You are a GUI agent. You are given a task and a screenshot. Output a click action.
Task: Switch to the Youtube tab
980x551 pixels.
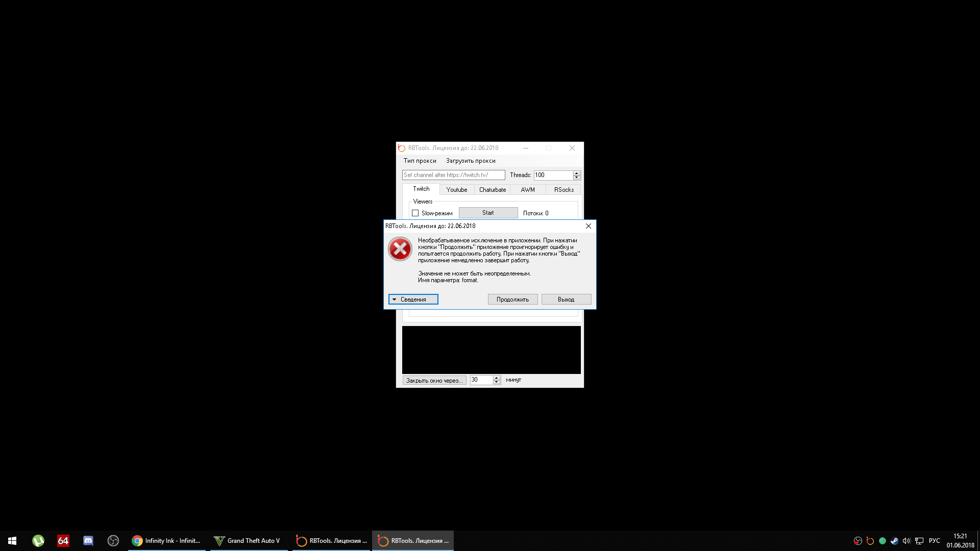[x=456, y=190]
